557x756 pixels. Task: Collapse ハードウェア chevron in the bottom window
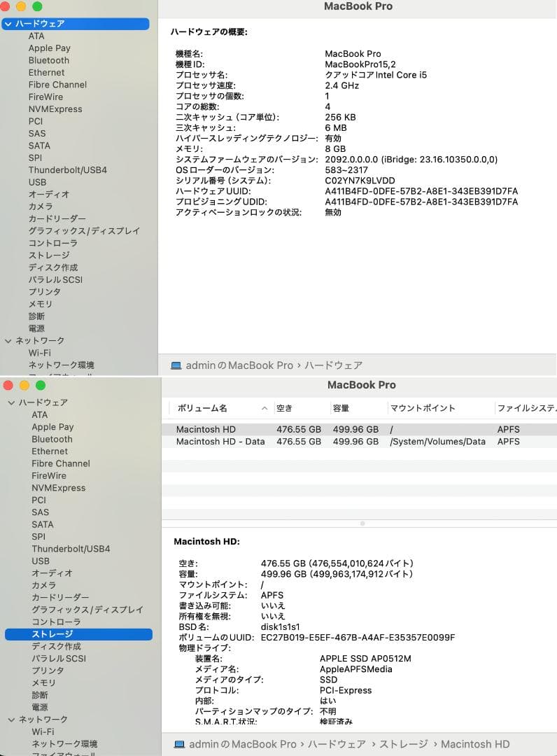pyautogui.click(x=12, y=402)
